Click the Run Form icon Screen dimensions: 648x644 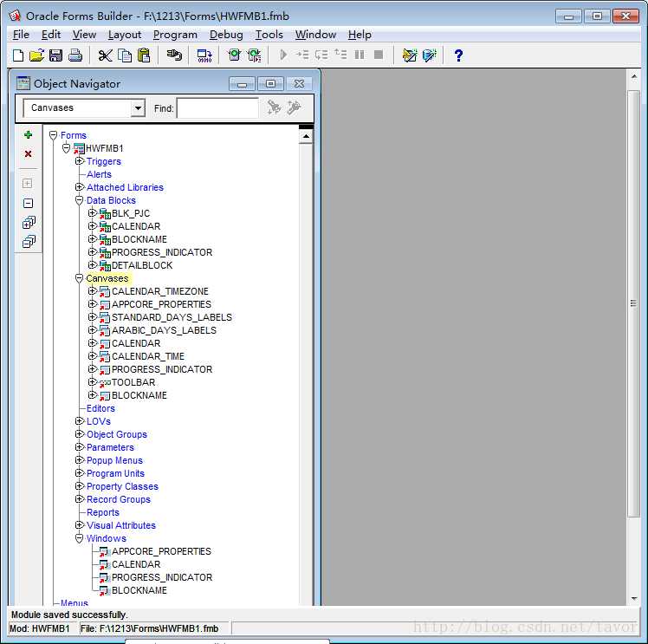coord(234,55)
